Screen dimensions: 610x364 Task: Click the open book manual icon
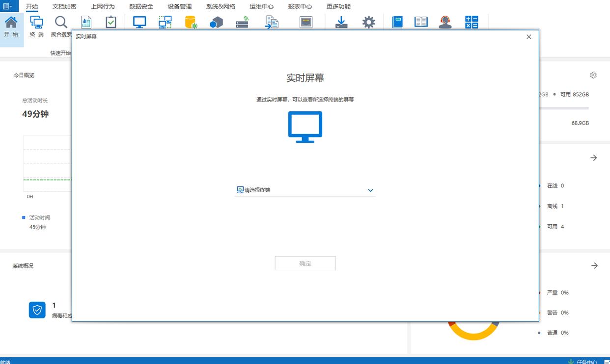point(421,23)
